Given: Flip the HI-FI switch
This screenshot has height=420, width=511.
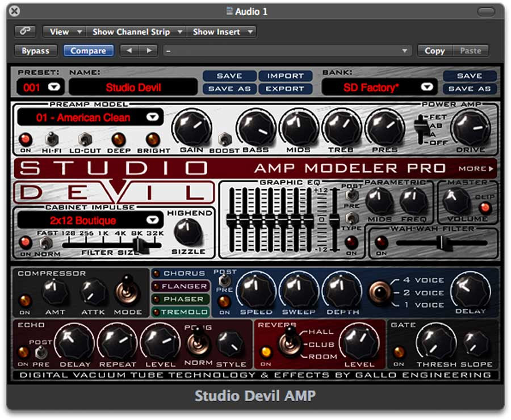Looking at the screenshot, I should [52, 140].
